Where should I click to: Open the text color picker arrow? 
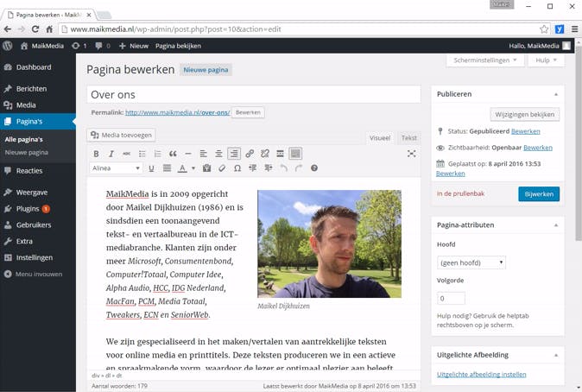(193, 168)
